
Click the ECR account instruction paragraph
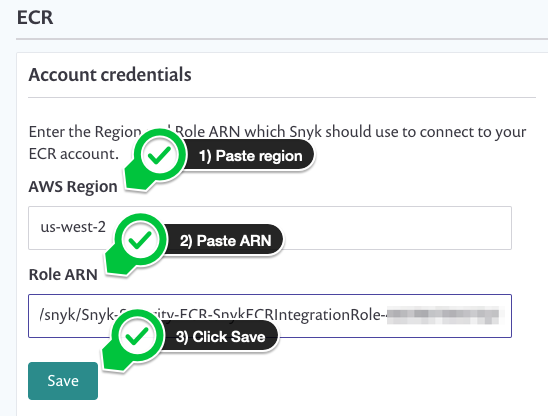[x=277, y=143]
